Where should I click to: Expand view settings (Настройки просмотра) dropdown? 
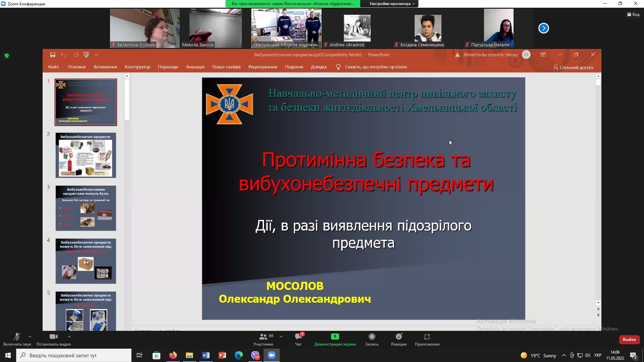pyautogui.click(x=392, y=4)
